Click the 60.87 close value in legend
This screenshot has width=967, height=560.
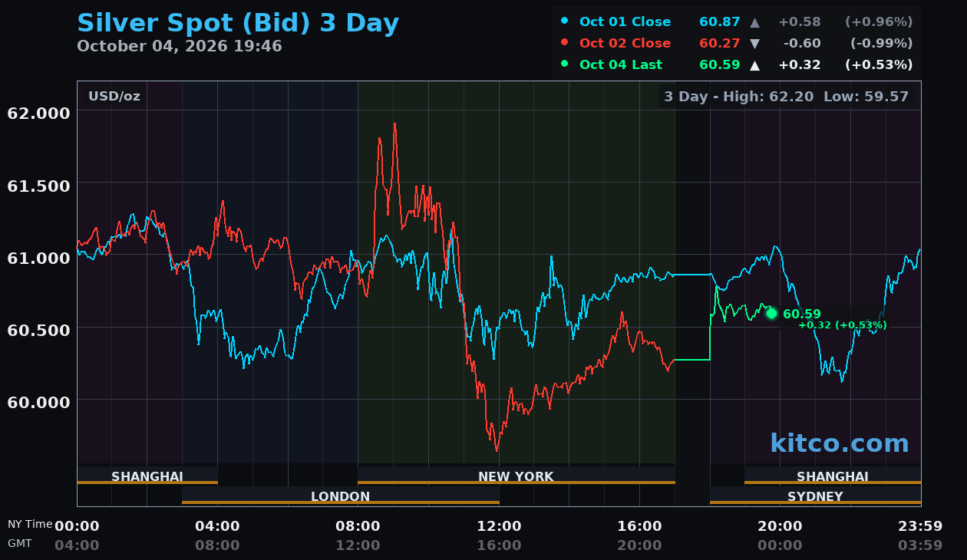tap(720, 22)
